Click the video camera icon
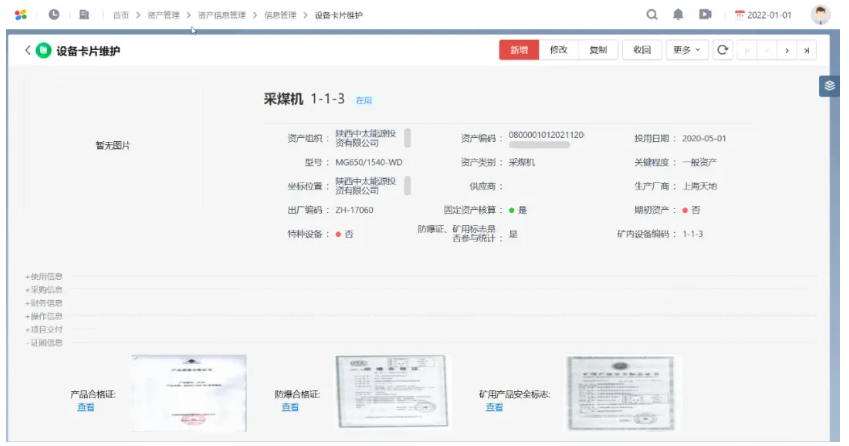 (x=704, y=15)
